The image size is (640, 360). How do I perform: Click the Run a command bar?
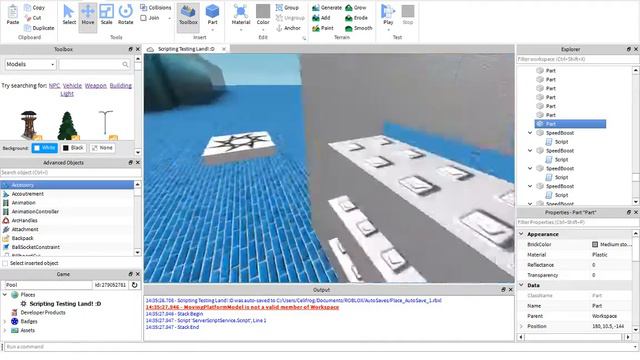click(x=319, y=347)
